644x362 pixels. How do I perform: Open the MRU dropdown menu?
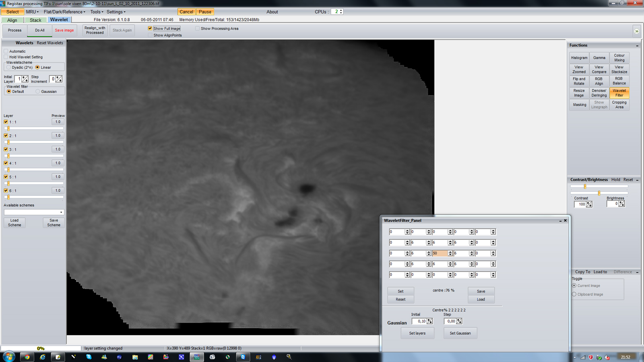point(32,12)
